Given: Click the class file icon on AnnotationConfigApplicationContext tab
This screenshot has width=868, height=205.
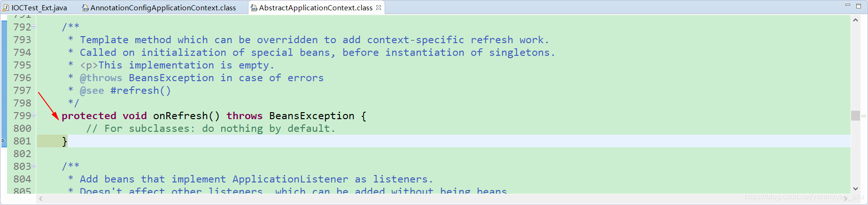Looking at the screenshot, I should click(x=85, y=8).
